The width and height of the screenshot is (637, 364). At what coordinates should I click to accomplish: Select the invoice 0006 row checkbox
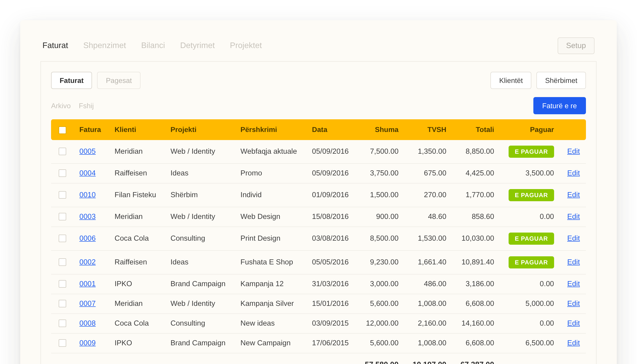tap(62, 238)
